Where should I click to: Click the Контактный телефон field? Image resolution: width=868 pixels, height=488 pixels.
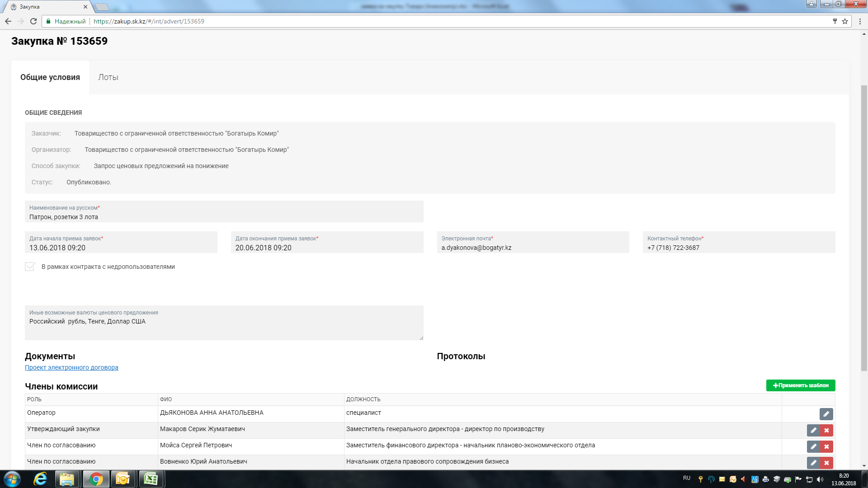pos(739,242)
